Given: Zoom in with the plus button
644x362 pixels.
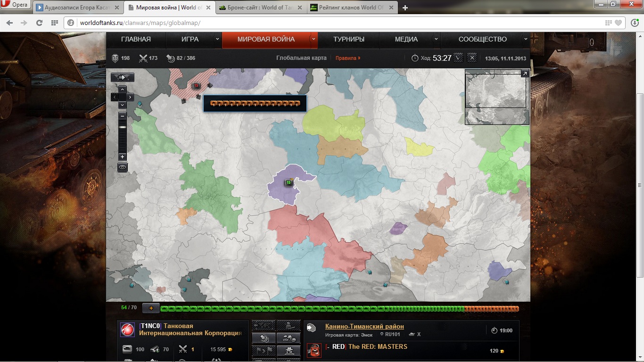Looking at the screenshot, I should click(x=123, y=156).
